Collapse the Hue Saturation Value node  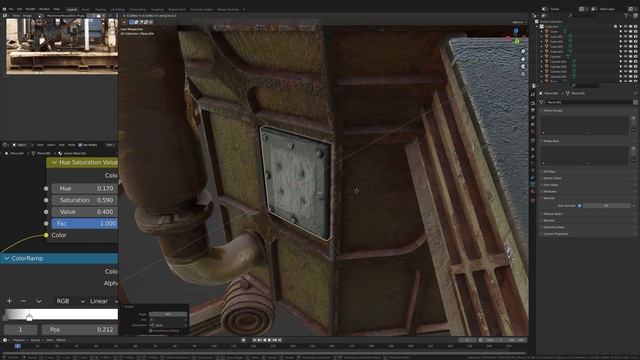(54, 162)
